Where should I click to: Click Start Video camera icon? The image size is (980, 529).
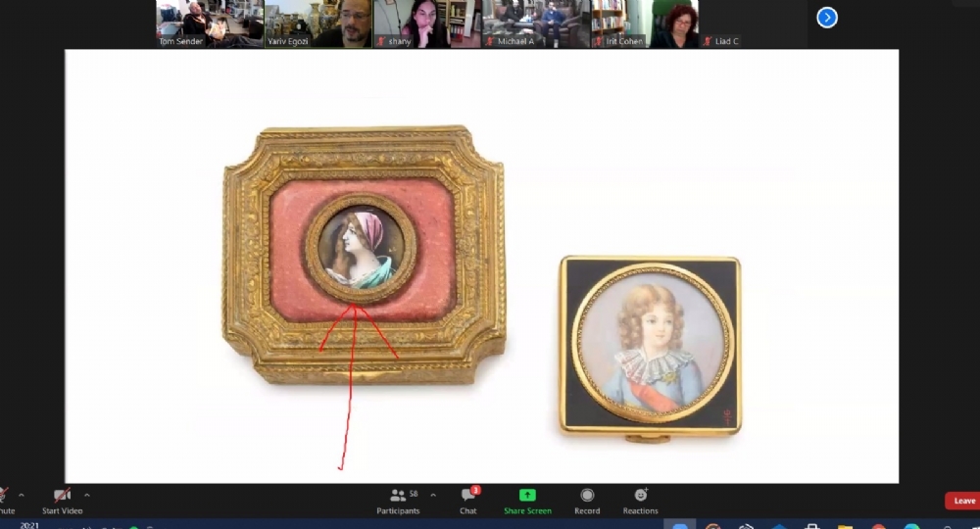[62, 496]
